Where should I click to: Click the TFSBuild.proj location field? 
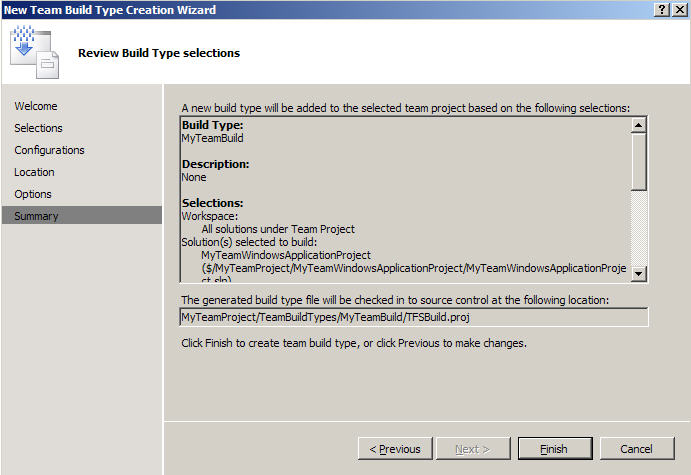click(x=414, y=317)
